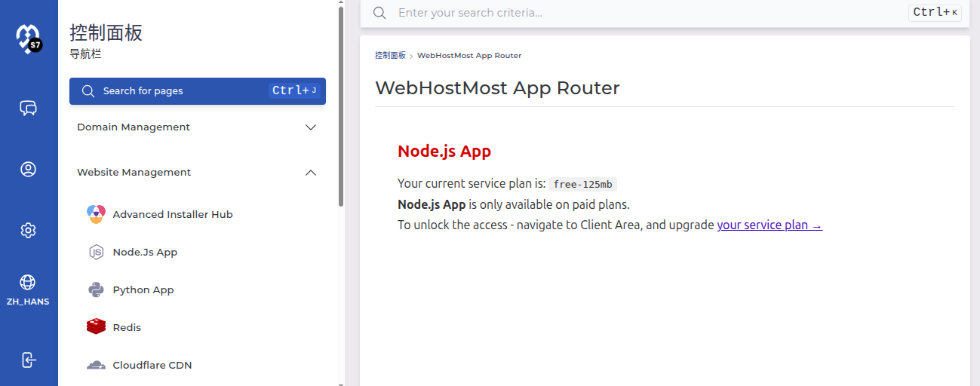Click the logout icon in sidebar

pos(28,359)
